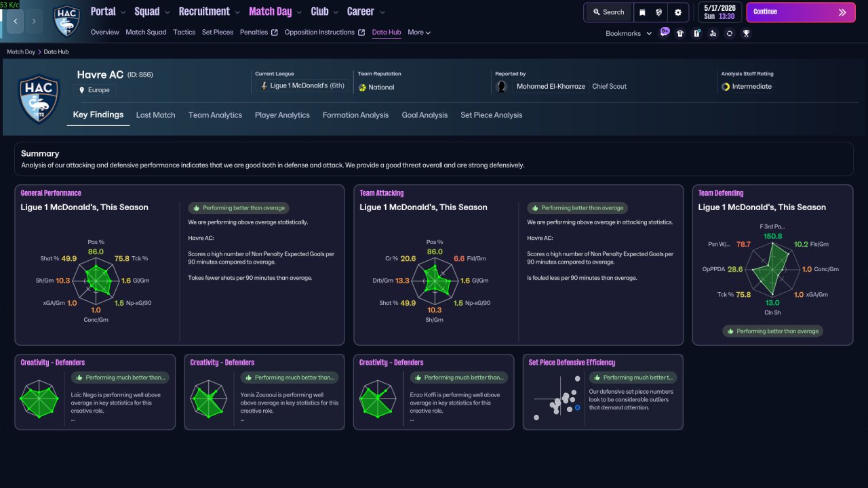Switch to the Player Analytics tab
The height and width of the screenshot is (488, 868).
click(282, 115)
